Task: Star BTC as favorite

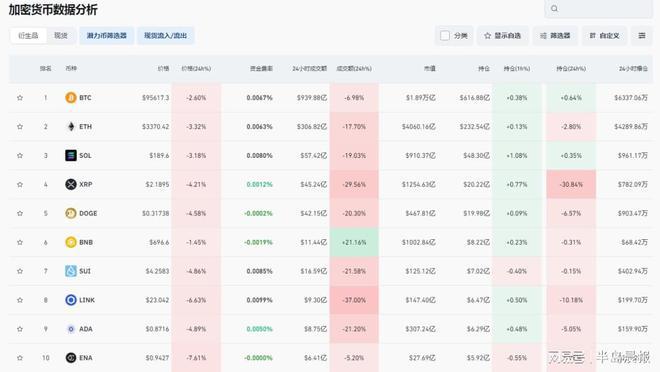Action: (x=20, y=98)
